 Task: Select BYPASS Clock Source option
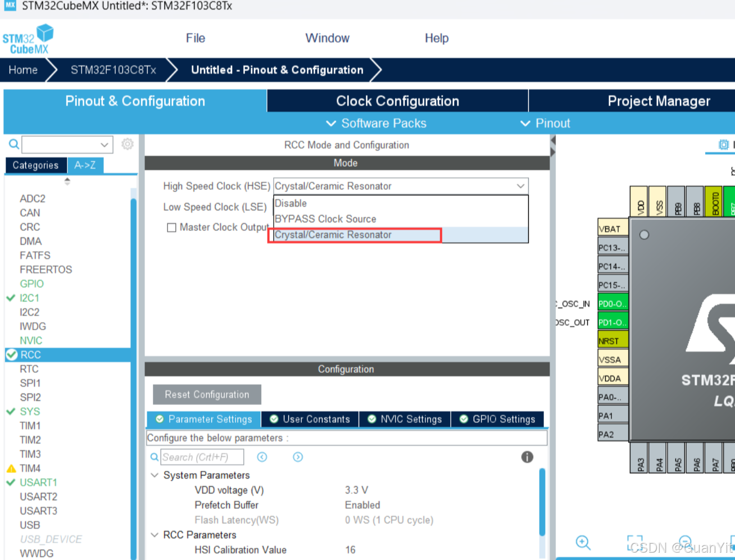click(401, 219)
